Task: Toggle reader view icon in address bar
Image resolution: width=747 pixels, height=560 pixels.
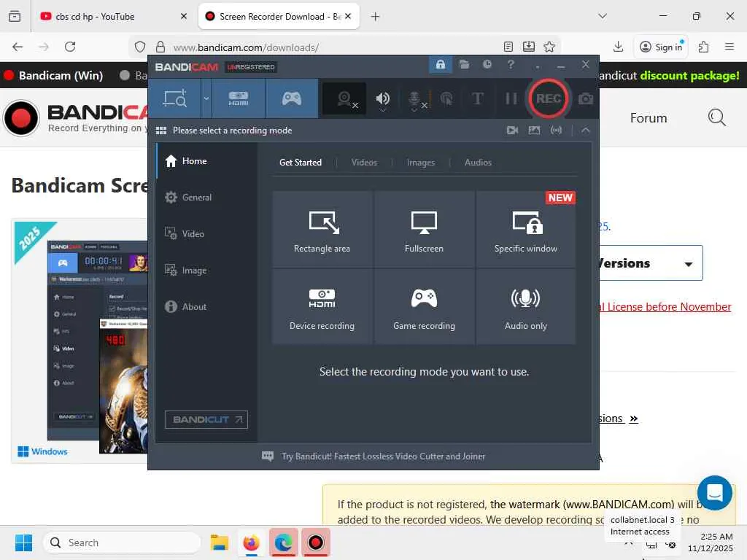Action: tap(508, 47)
